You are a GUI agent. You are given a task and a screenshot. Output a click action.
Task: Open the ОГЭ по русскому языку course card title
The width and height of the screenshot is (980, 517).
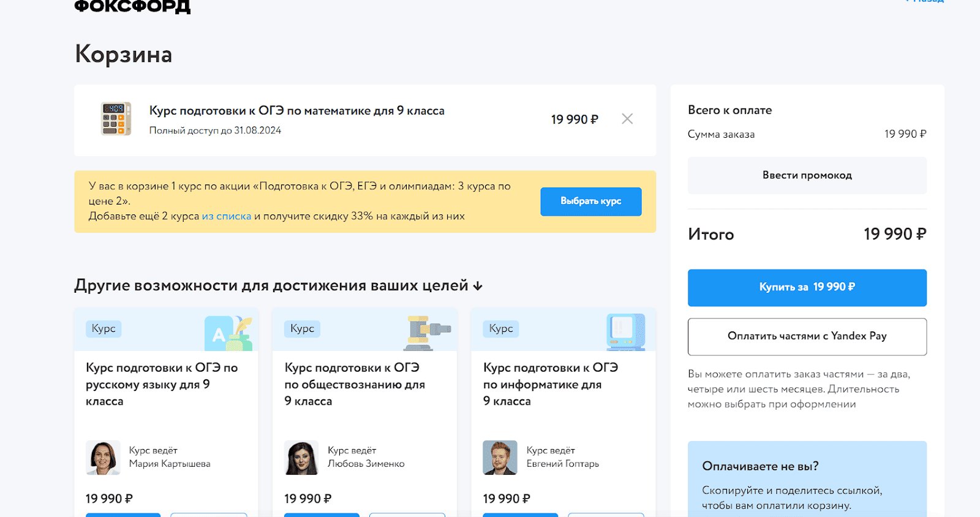pyautogui.click(x=162, y=384)
